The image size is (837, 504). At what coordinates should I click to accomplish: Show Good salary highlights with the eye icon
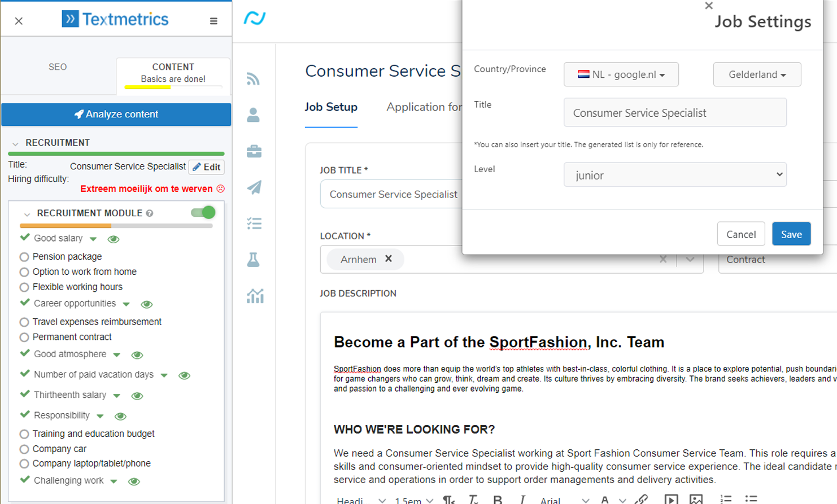point(114,239)
